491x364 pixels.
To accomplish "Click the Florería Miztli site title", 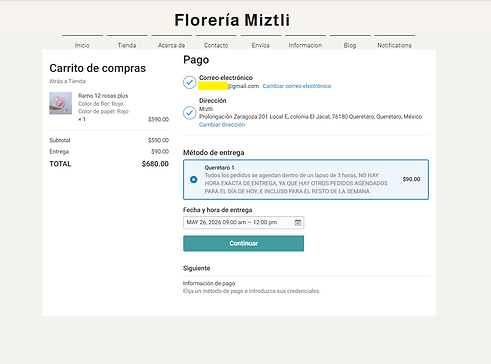I will (232, 20).
